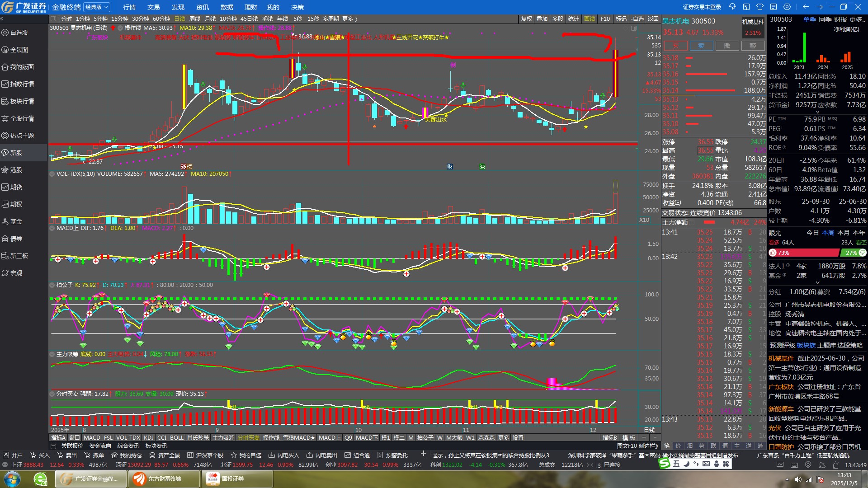Click the skin theme shirt icon
Image resolution: width=868 pixels, height=488 pixels.
point(760,7)
